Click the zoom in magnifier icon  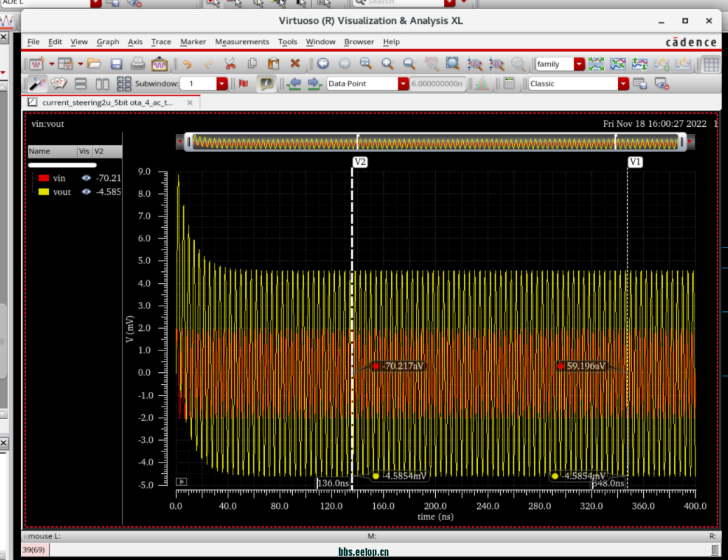coord(387,64)
